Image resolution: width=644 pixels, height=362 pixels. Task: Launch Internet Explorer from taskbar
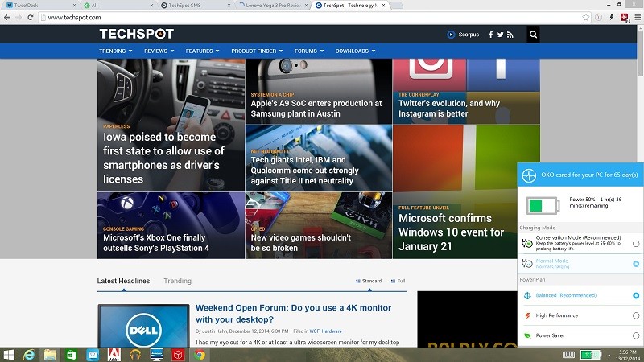[x=29, y=355]
